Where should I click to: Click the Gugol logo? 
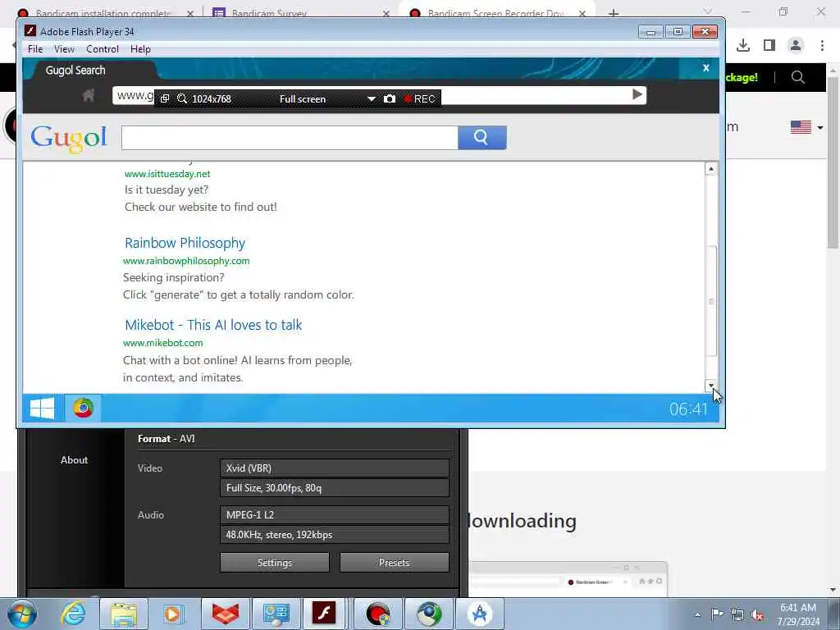pyautogui.click(x=69, y=139)
